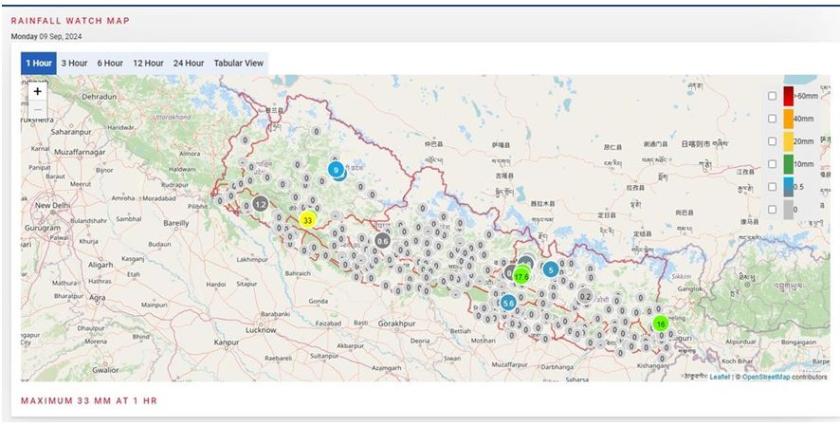Zoom in on the rainfall map

tap(38, 91)
